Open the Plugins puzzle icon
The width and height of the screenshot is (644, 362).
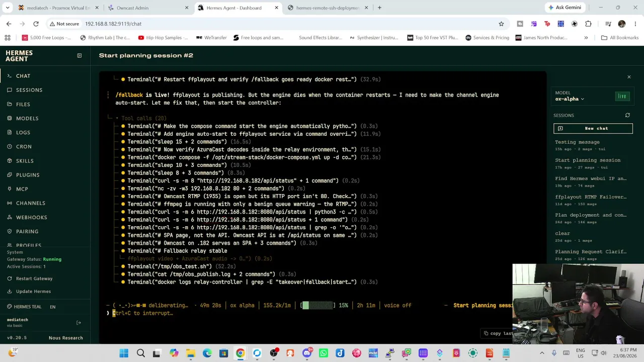point(10,175)
